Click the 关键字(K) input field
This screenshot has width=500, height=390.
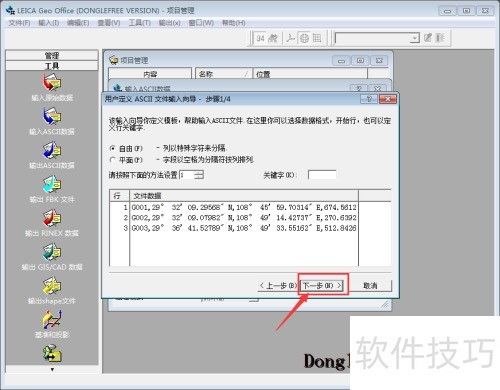pyautogui.click(x=322, y=175)
